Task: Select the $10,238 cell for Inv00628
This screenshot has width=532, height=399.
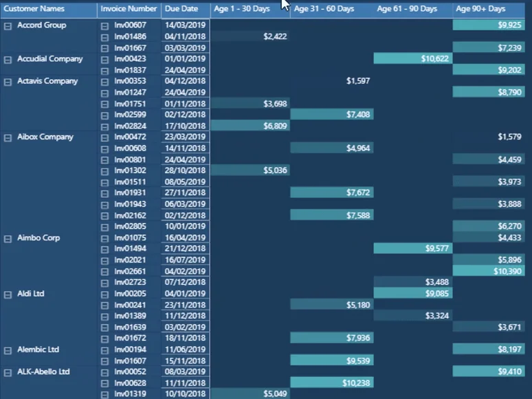Action: [x=332, y=383]
